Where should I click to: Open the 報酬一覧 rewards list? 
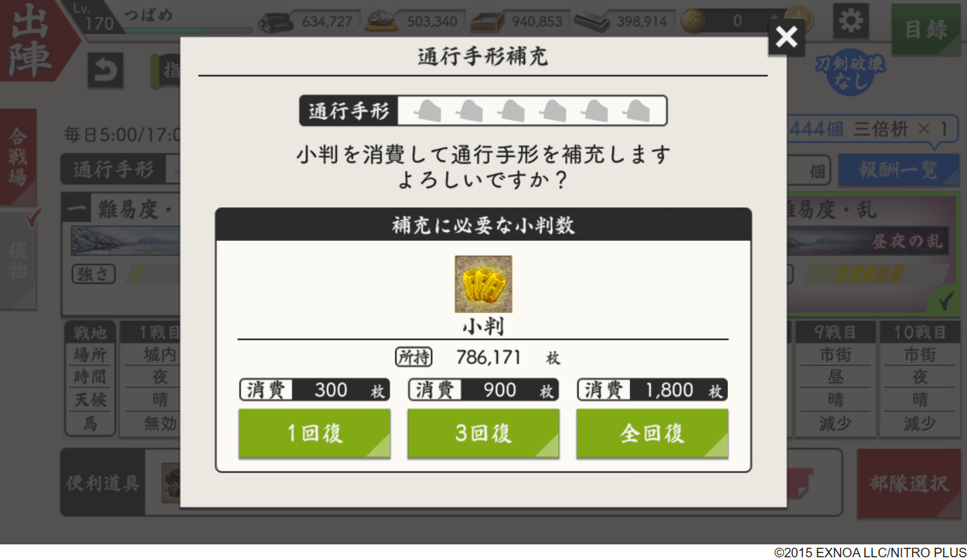click(x=898, y=170)
